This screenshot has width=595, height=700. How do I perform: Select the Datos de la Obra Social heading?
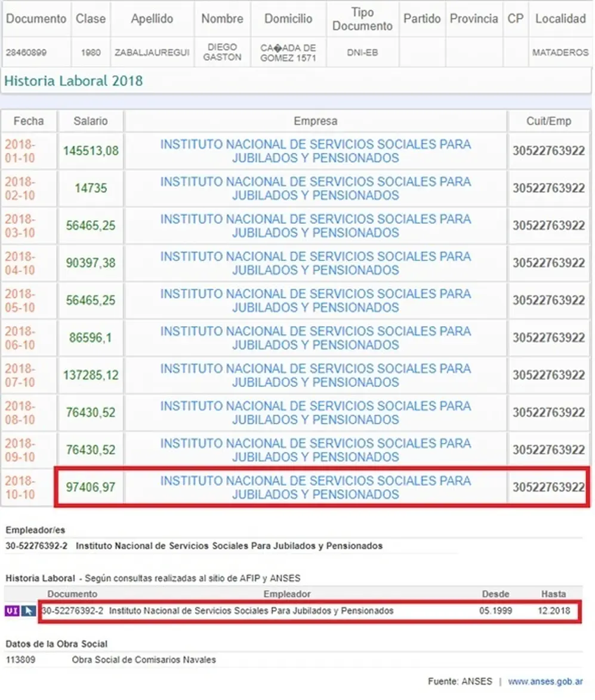pos(57,644)
